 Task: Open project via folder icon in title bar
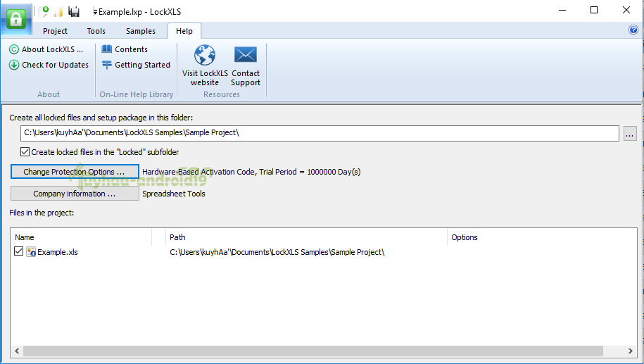pyautogui.click(x=58, y=11)
